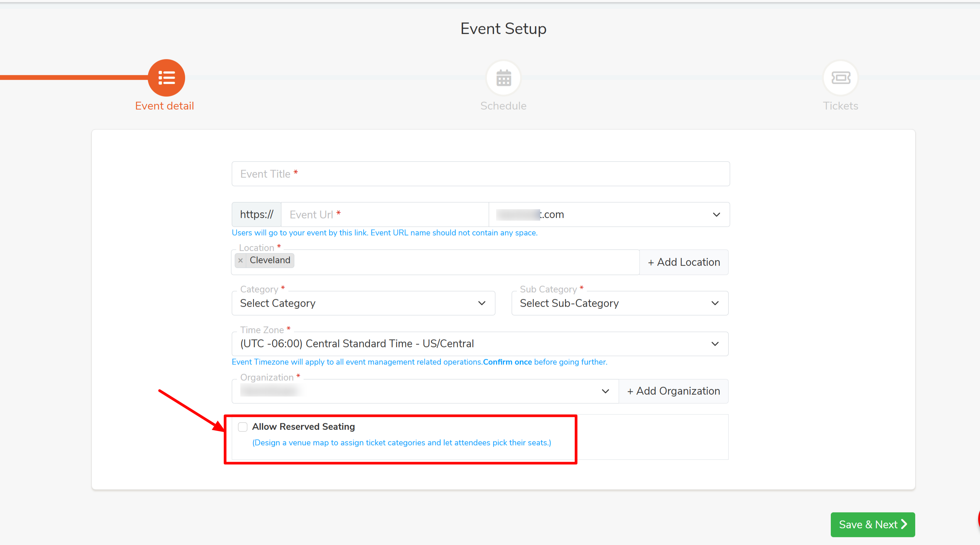Focus the Event Title field
The width and height of the screenshot is (980, 545).
(480, 174)
